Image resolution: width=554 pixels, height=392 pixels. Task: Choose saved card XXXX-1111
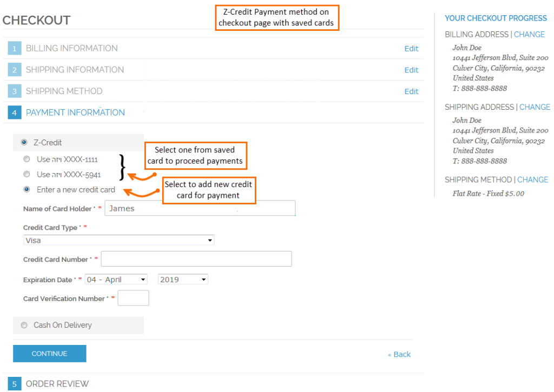click(x=27, y=159)
